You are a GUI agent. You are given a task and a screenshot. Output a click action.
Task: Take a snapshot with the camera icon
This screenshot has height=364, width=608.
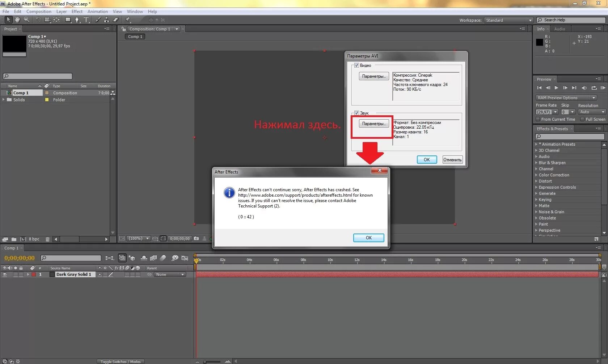(x=196, y=239)
